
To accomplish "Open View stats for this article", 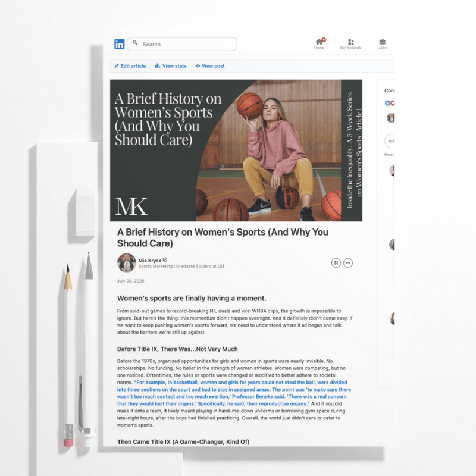I will [x=171, y=66].
